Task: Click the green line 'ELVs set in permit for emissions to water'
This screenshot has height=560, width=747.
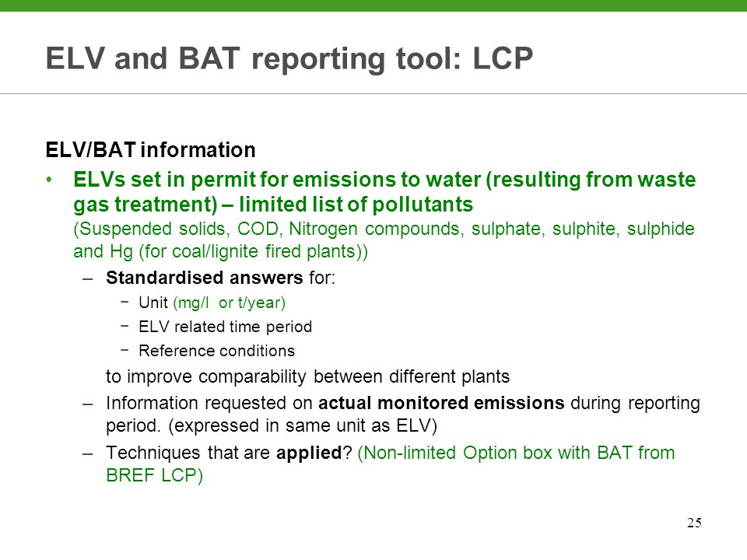Action: pos(384,180)
